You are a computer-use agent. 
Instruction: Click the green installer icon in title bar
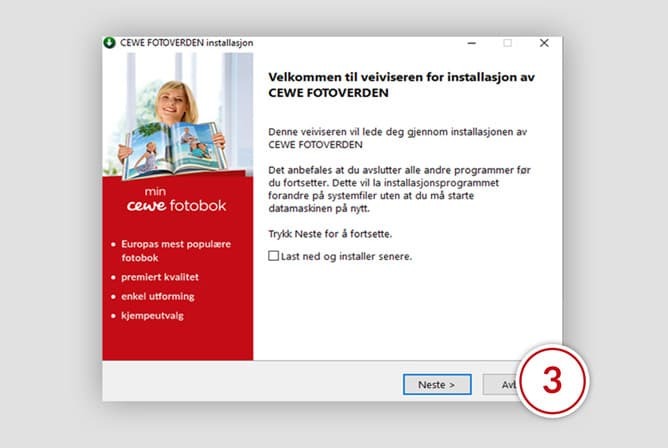(x=109, y=43)
